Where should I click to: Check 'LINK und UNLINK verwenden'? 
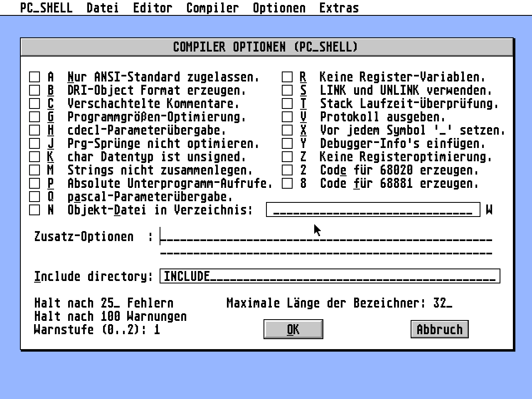pos(287,90)
